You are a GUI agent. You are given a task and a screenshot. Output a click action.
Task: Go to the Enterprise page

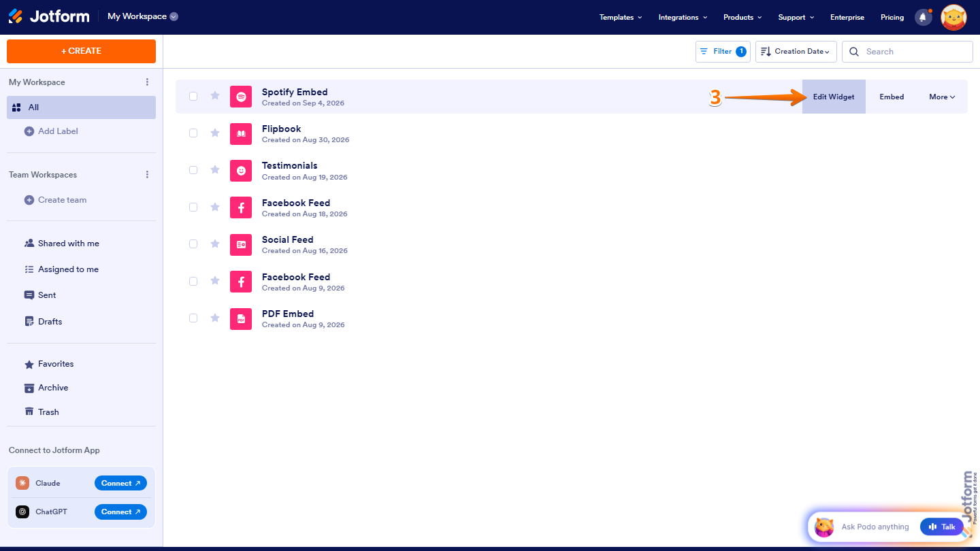(847, 18)
